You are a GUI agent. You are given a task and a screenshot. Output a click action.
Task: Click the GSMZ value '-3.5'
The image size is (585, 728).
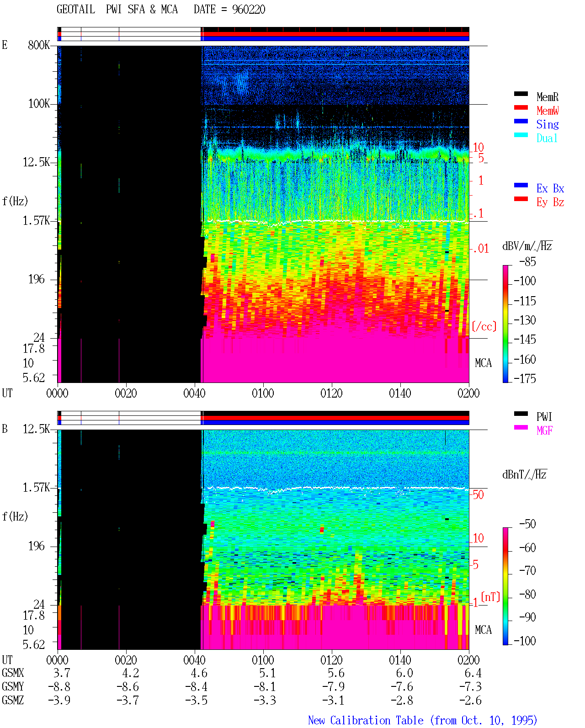click(196, 701)
